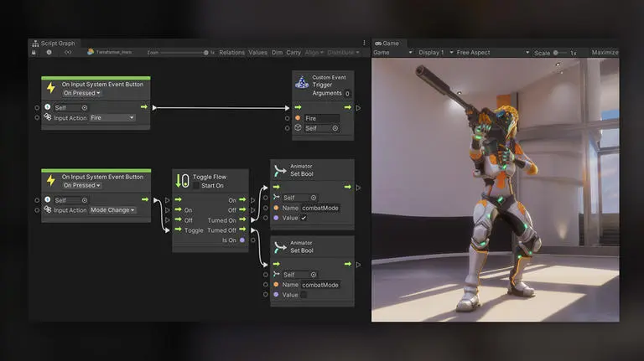The width and height of the screenshot is (644, 361).
Task: Click the combatMode name field in upper Set Bool
Action: click(x=320, y=208)
